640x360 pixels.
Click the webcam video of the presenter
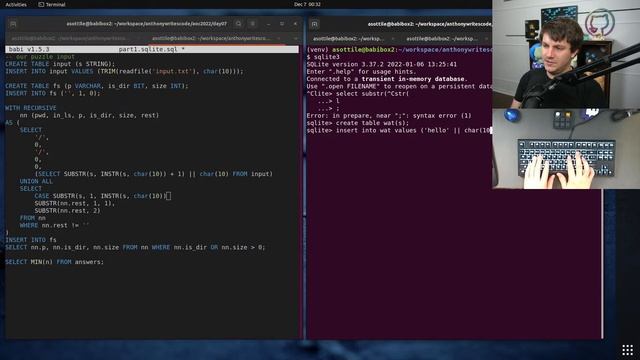tap(566, 54)
